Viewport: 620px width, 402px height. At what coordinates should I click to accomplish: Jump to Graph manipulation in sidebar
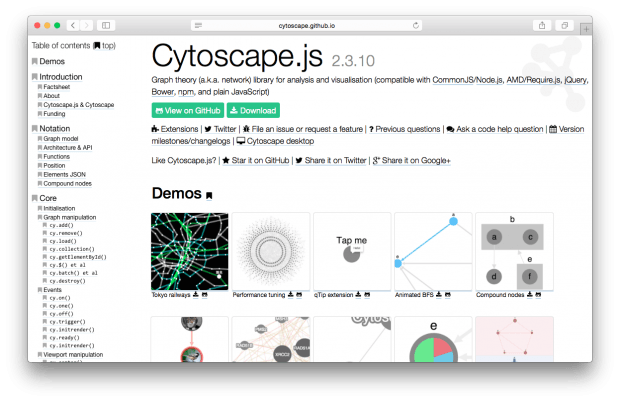tap(72, 217)
